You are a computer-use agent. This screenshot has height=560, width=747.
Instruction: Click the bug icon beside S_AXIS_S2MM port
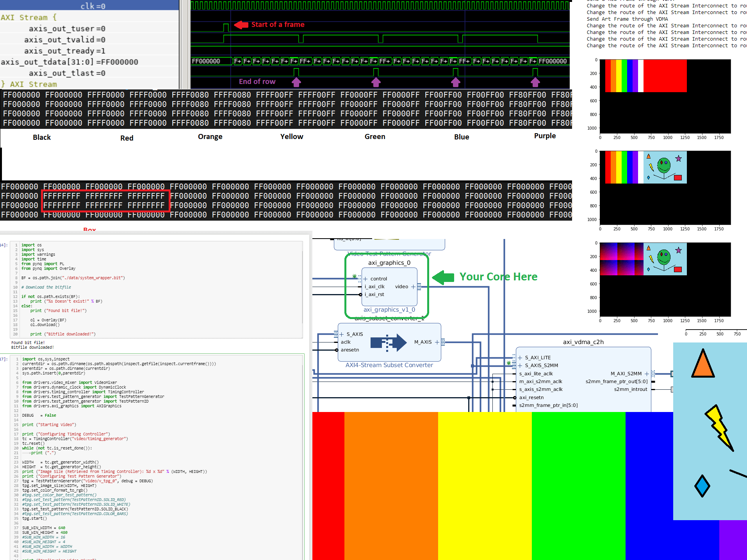coord(508,363)
